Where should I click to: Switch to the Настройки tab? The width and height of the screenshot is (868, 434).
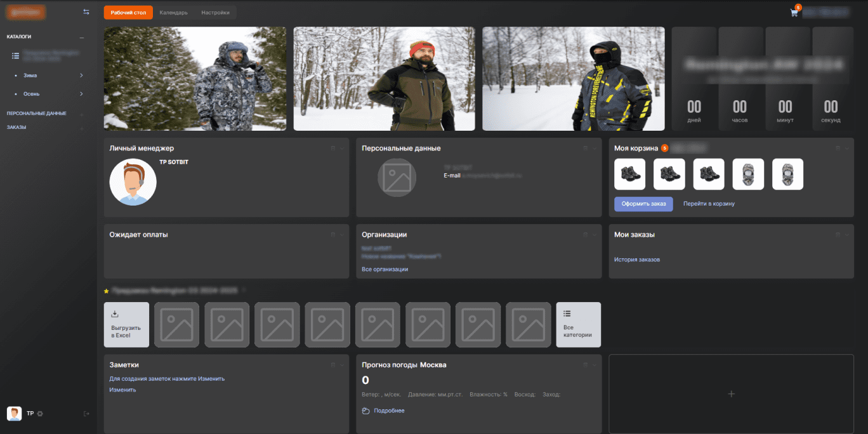tap(215, 13)
